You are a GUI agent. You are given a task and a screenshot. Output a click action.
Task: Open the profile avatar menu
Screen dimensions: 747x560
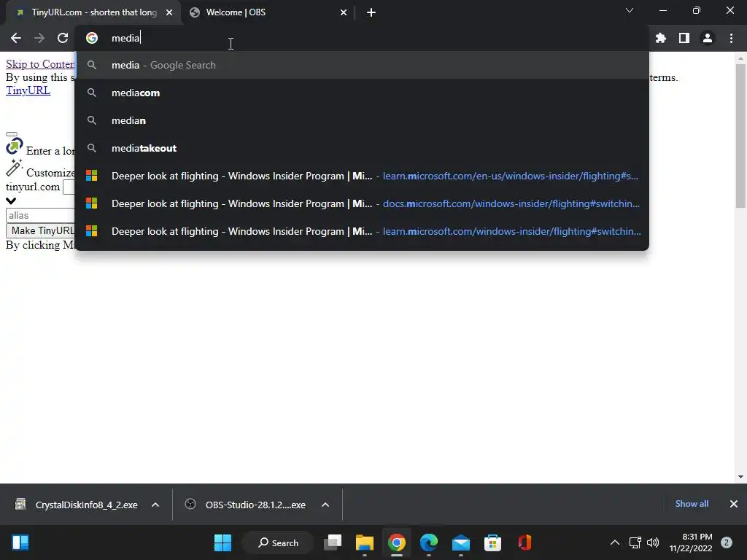coord(708,38)
